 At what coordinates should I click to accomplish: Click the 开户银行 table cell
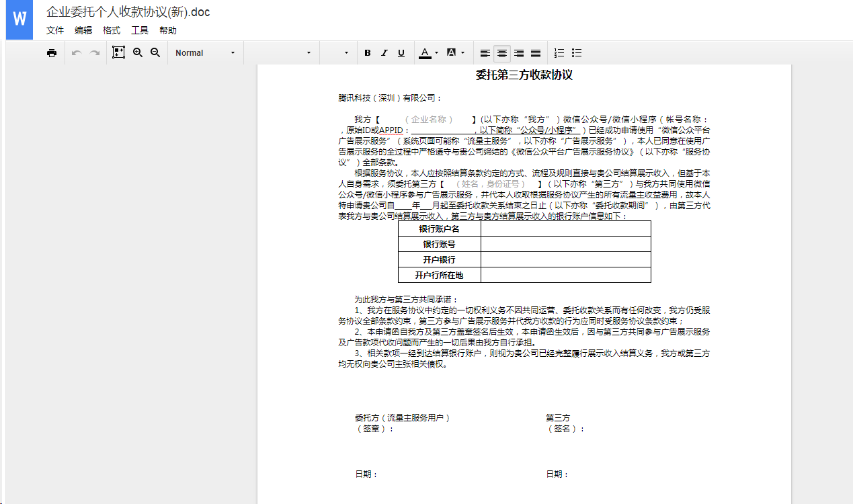(x=440, y=260)
